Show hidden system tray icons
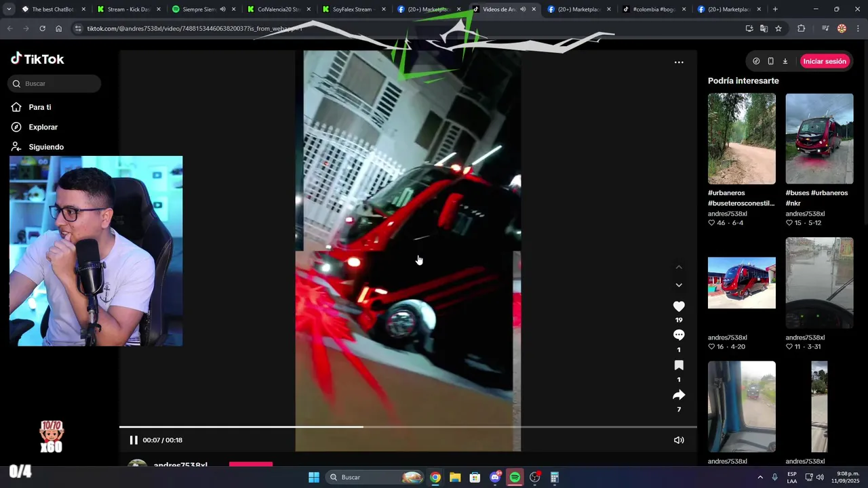This screenshot has height=488, width=868. coord(759,477)
